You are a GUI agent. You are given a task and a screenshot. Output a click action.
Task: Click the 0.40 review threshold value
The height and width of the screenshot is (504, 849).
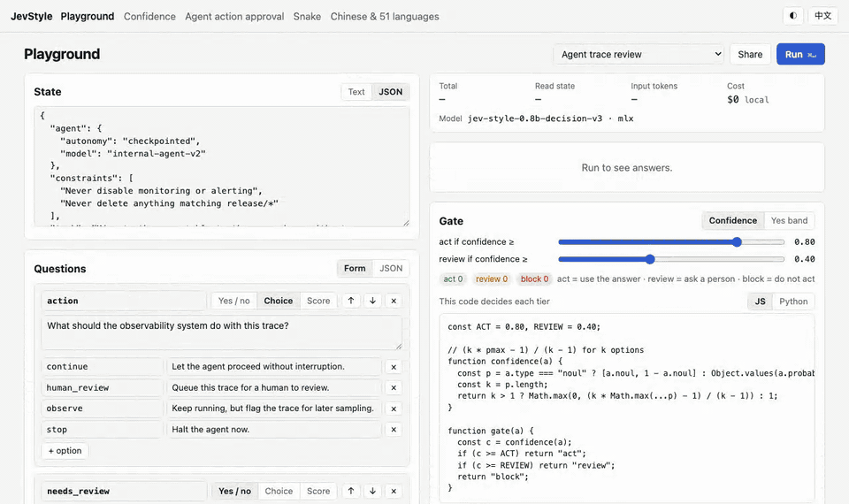pyautogui.click(x=805, y=259)
